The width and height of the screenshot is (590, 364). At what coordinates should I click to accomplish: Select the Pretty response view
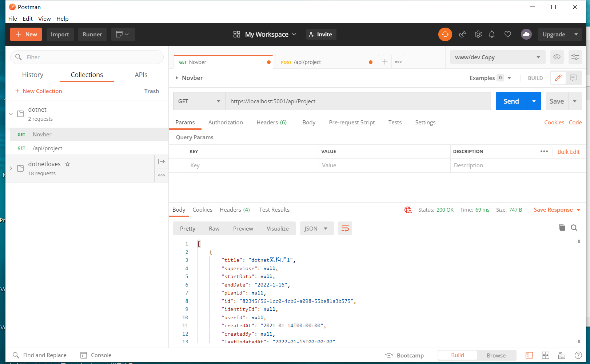tap(188, 228)
